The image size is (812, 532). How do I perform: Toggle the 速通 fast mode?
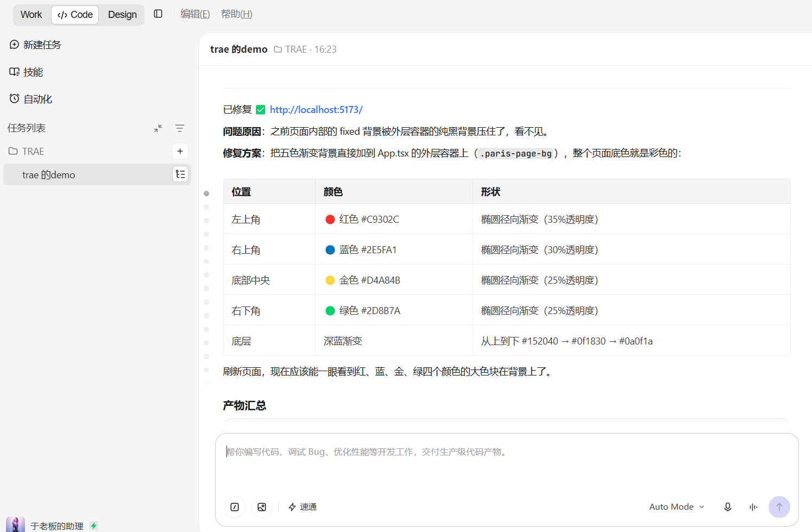coord(303,507)
